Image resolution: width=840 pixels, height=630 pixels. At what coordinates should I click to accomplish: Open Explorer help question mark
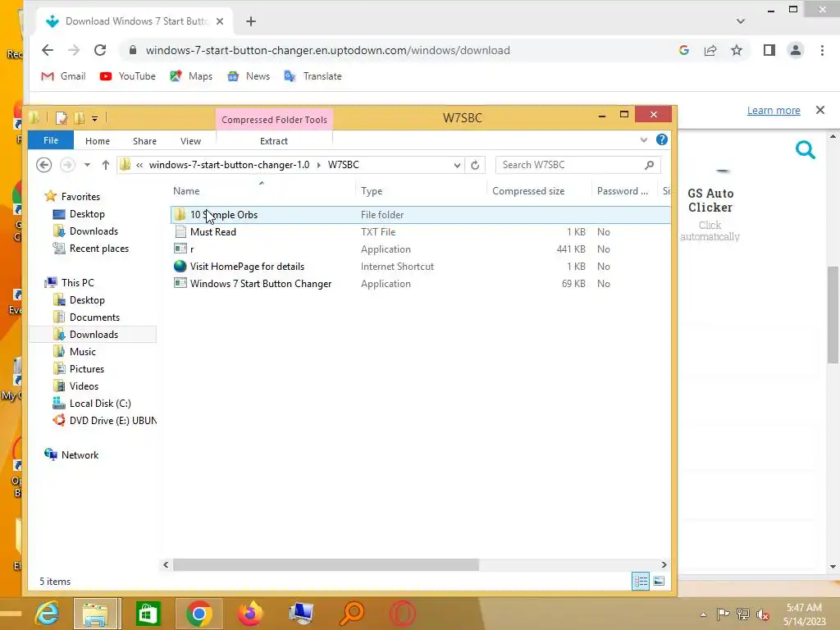tap(662, 139)
